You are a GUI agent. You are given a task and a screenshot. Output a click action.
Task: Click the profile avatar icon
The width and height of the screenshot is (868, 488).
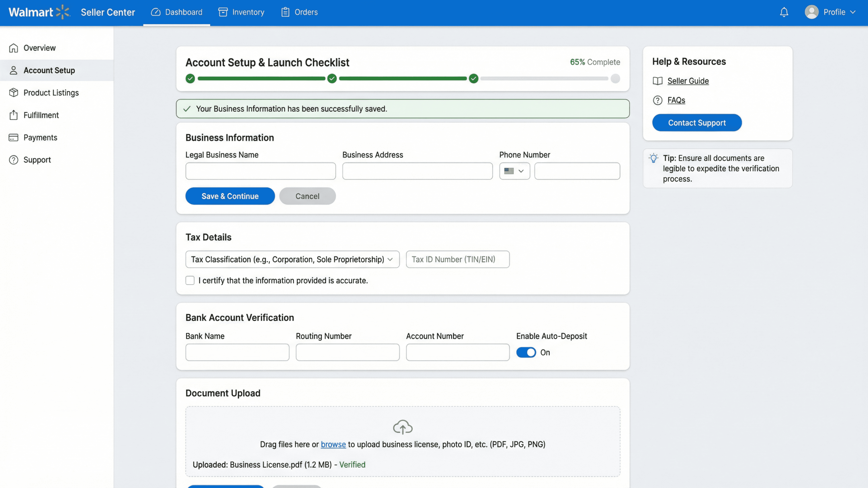[811, 12]
